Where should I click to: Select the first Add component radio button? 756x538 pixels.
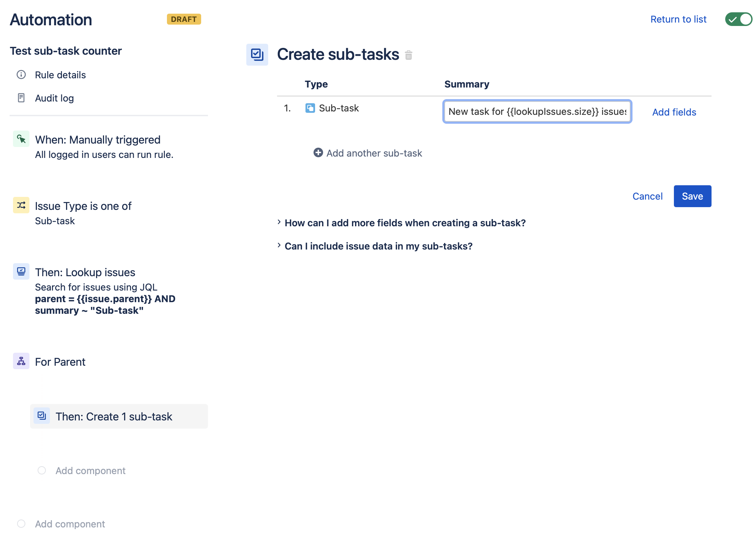(41, 470)
